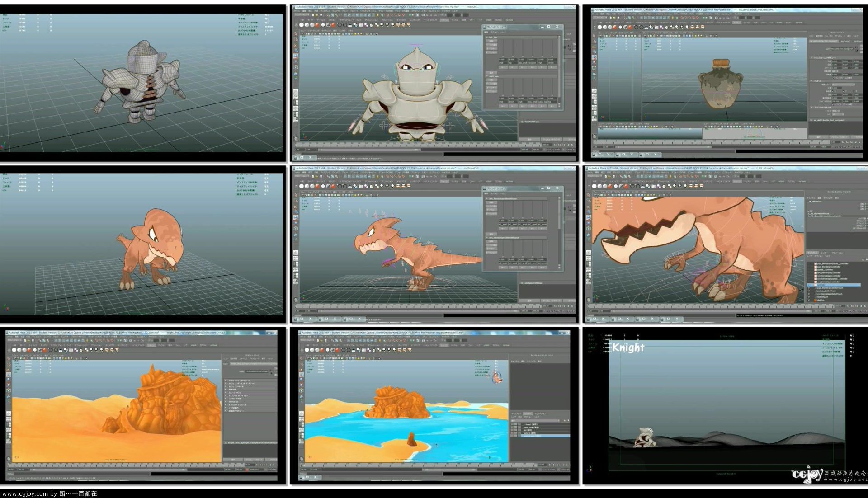868x498 pixels.
Task: Toggle first box of oasis_rock layer in oasis window
Action: coord(512,428)
